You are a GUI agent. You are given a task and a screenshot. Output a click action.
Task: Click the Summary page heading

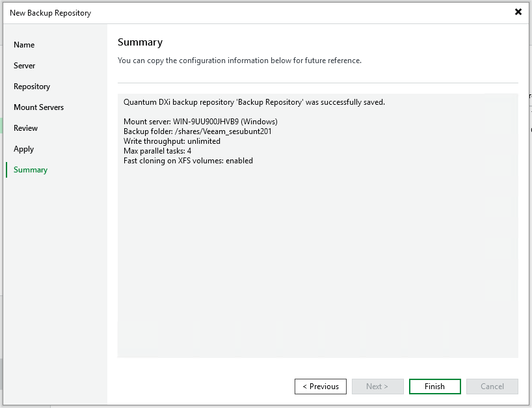[140, 42]
